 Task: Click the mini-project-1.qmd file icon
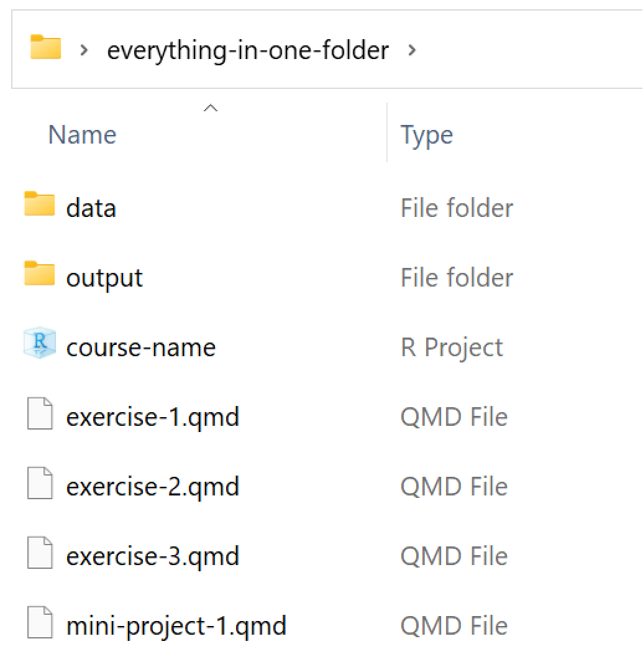pyautogui.click(x=40, y=624)
